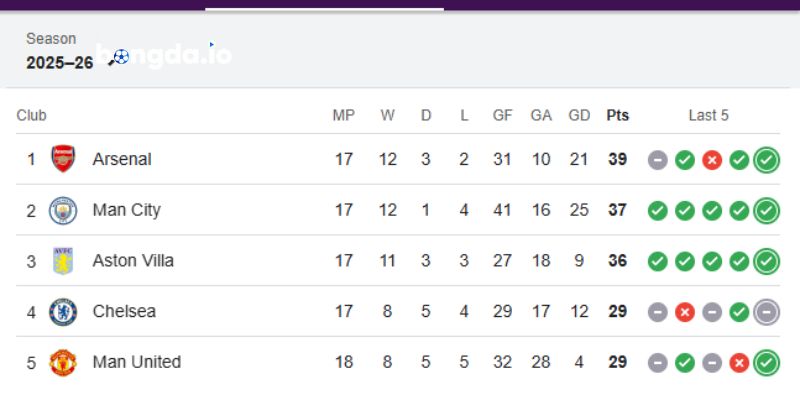Click Chelsea's red loss result icon

pyautogui.click(x=685, y=312)
